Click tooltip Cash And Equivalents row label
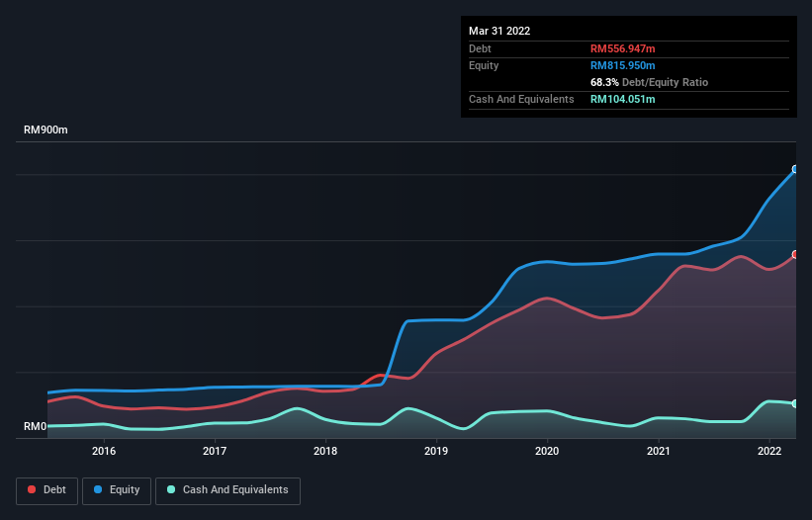Viewport: 812px width, 520px height. [521, 99]
